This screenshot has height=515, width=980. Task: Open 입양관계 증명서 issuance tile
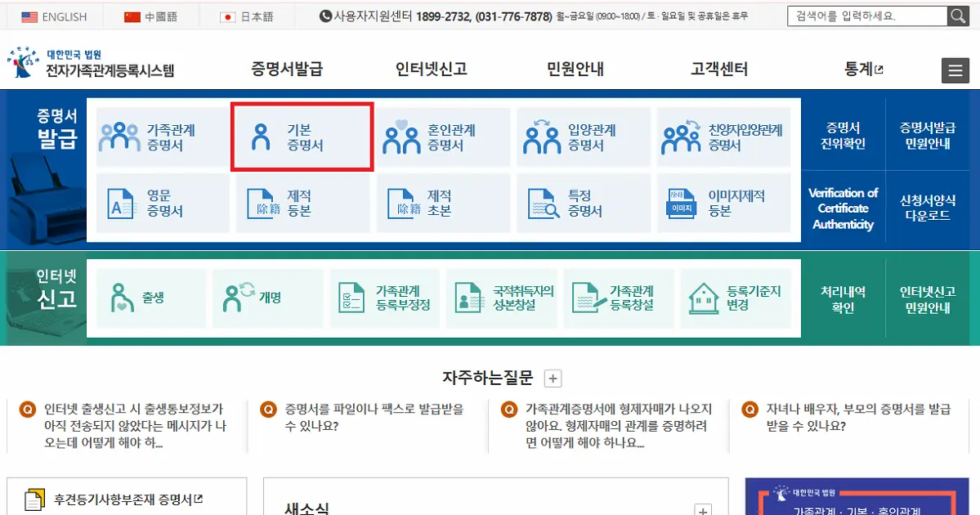[x=584, y=137]
